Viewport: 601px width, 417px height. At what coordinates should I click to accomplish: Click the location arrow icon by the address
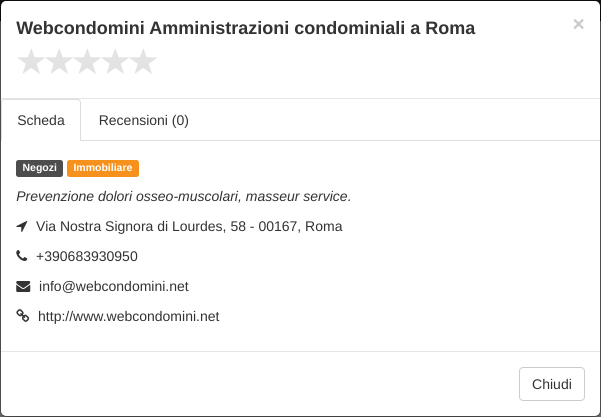coord(22,226)
